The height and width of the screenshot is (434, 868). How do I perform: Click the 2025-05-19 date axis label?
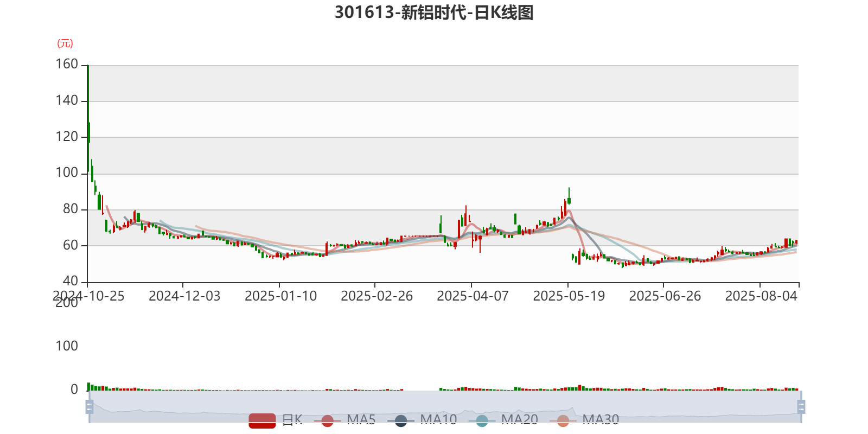point(569,296)
